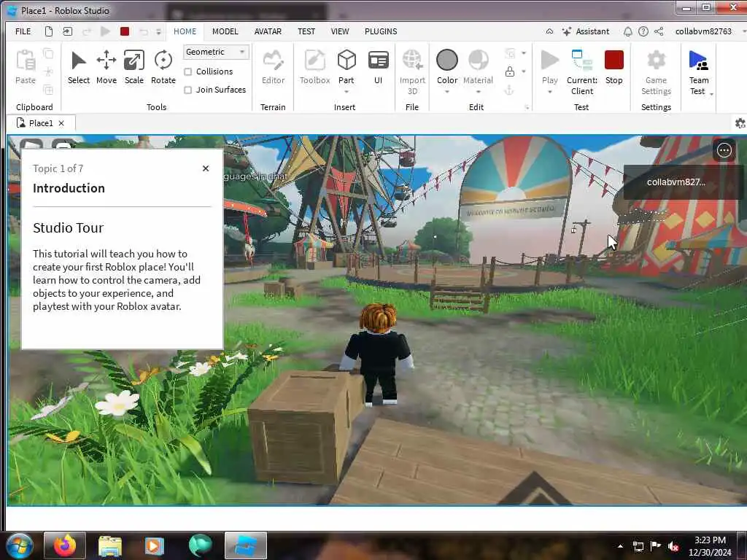Screen dimensions: 747x560
Task: Click Import 3D file button
Action: 412,72
